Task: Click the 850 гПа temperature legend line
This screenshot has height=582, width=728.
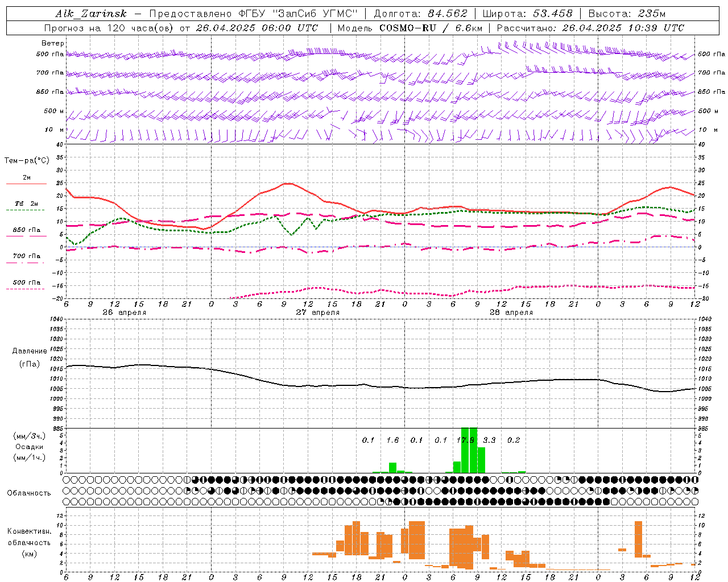Action: (26, 236)
